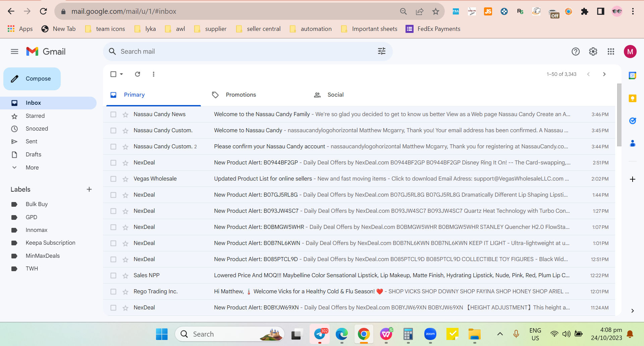
Task: Open the select dropdown arrow beside the checkbox
Action: tap(121, 74)
